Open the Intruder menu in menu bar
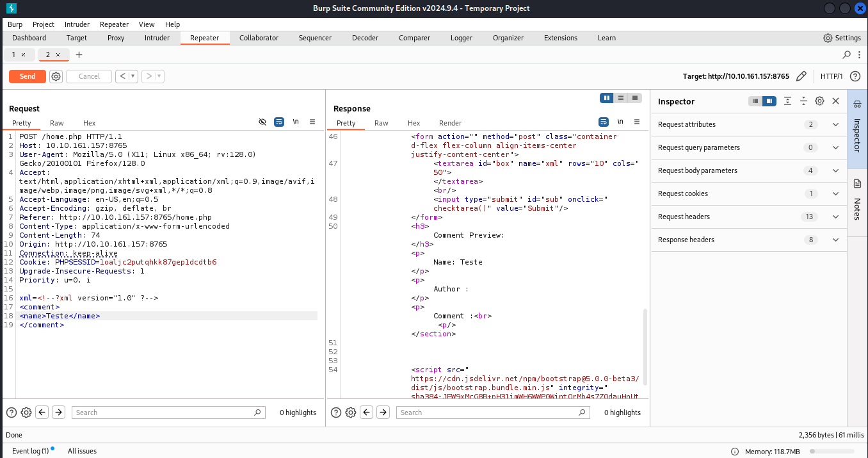This screenshot has width=868, height=458. 77,24
